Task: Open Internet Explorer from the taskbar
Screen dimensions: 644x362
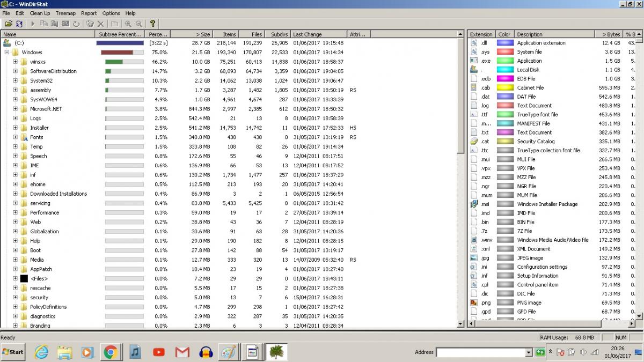Action: [41, 352]
